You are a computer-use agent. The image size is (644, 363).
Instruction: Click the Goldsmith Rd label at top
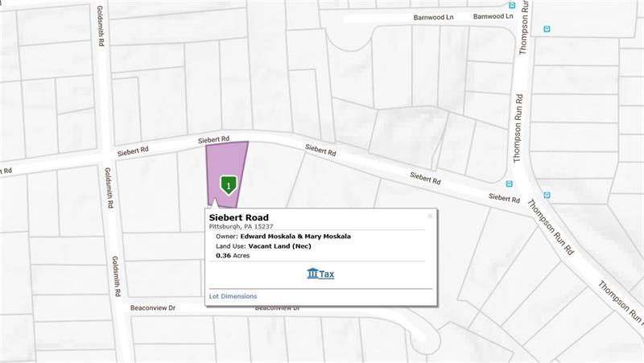pos(100,26)
